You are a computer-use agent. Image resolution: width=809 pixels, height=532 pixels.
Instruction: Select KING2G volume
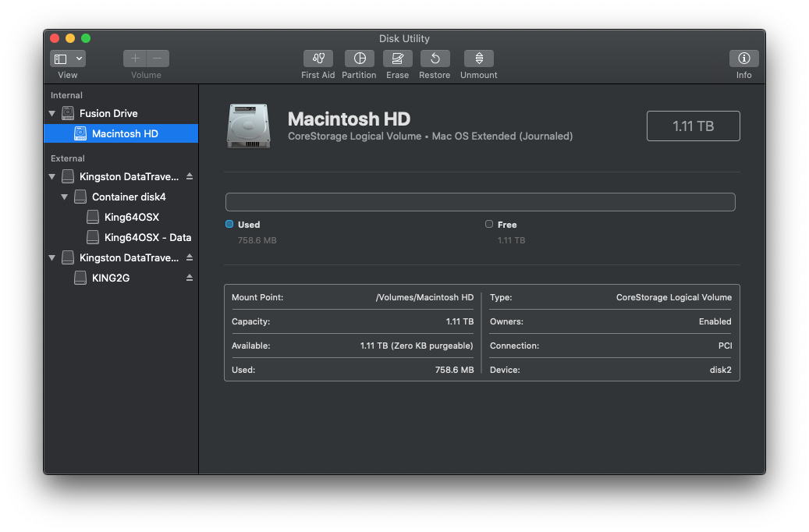pyautogui.click(x=121, y=278)
